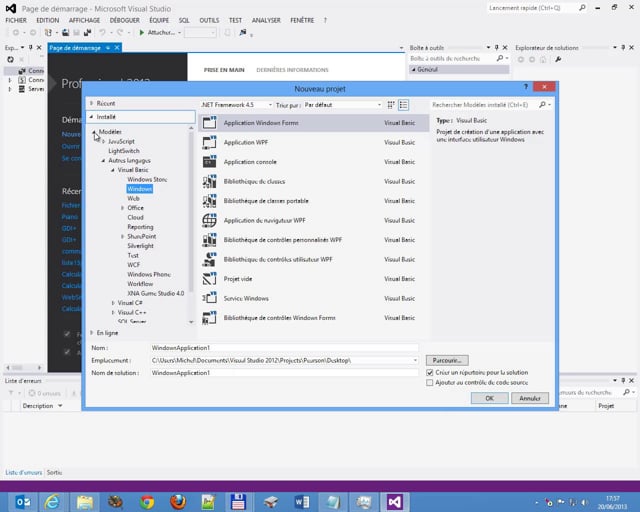Click the Parcourir... button
The height and width of the screenshot is (512, 640).
point(447,361)
